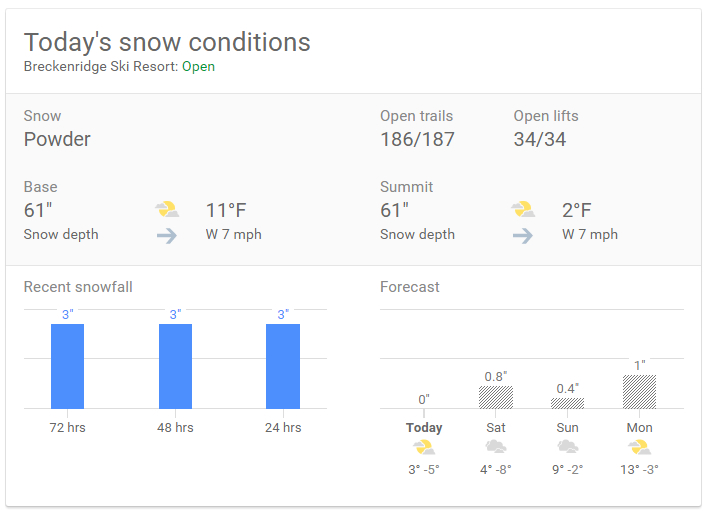Screen dimensions: 709x518
Task: Click Monday's 1 inch forecast bar
Action: [x=639, y=392]
